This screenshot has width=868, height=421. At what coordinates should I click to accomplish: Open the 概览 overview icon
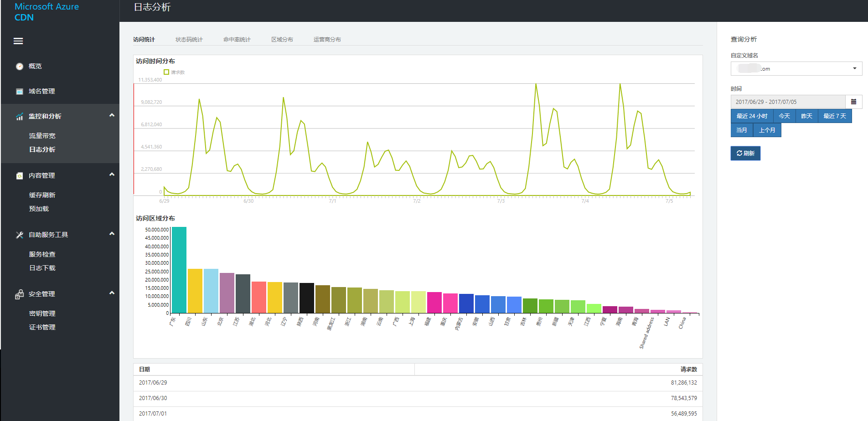(20, 67)
